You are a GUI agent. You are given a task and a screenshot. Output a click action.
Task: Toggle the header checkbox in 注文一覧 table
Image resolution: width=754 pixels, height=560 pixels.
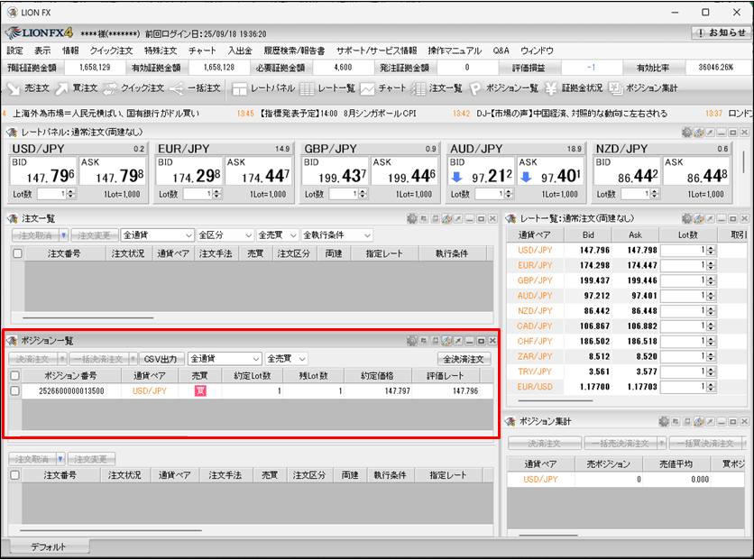pos(17,254)
